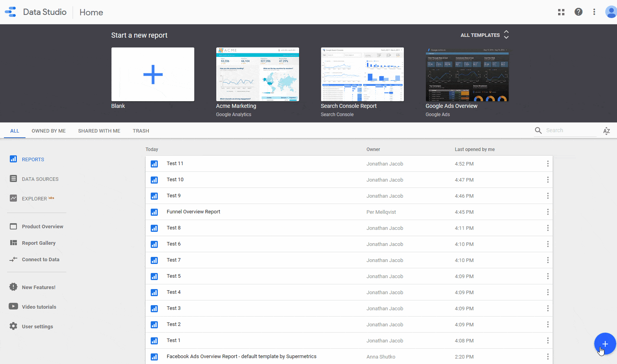Open more options for Funnel Overview Report

(x=548, y=212)
